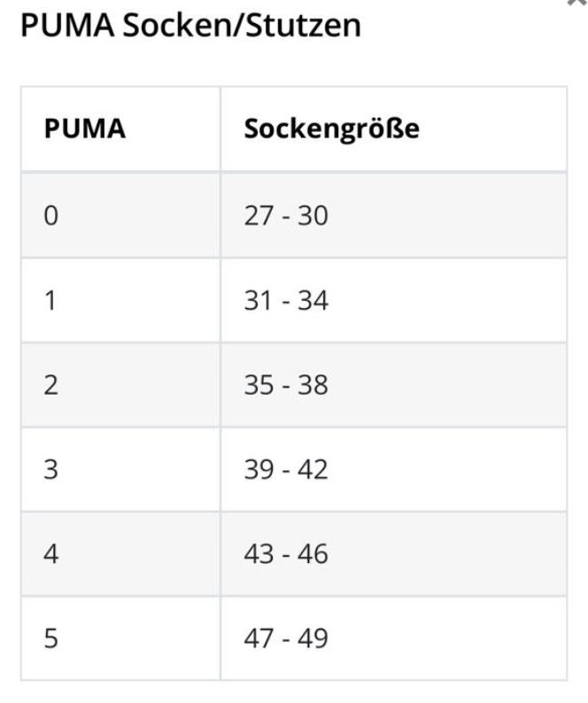Close the PUMA Socken/Stutzen size popup
Viewport: 588px width, 703px height.
(576, 3)
